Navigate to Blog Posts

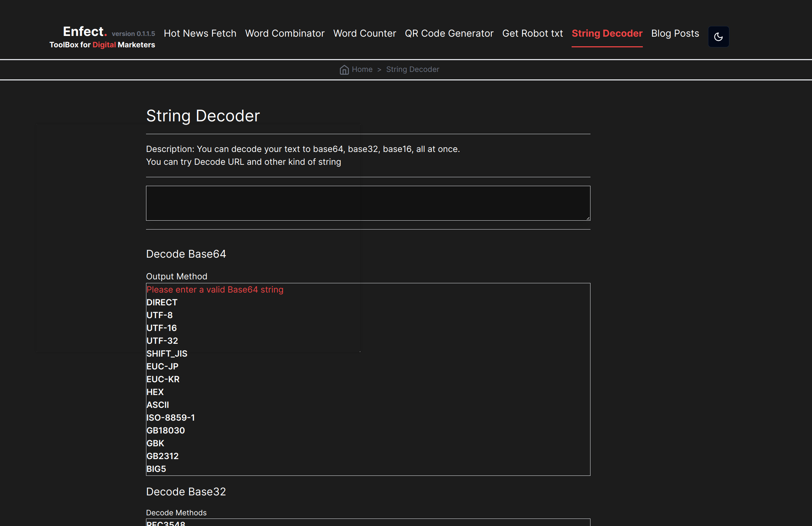(x=675, y=33)
